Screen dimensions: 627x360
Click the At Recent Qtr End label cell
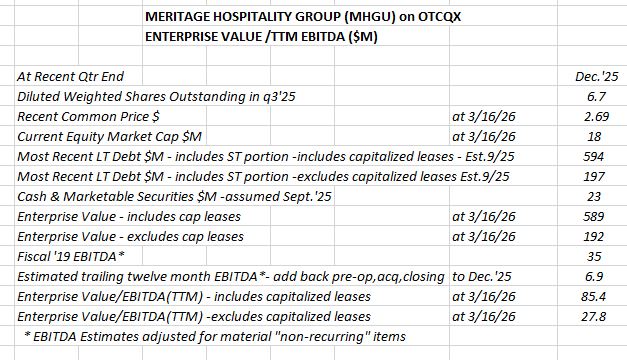coord(70,76)
